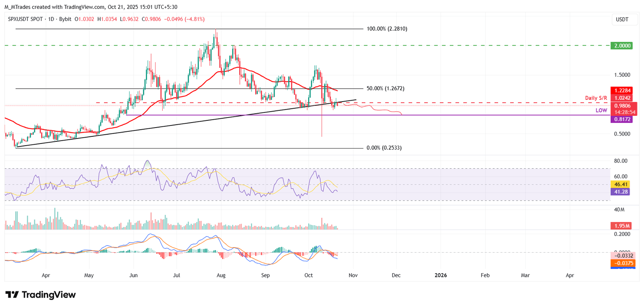Click the RSI 80.00 scale label
The width and height of the screenshot is (644, 308).
pos(621,161)
